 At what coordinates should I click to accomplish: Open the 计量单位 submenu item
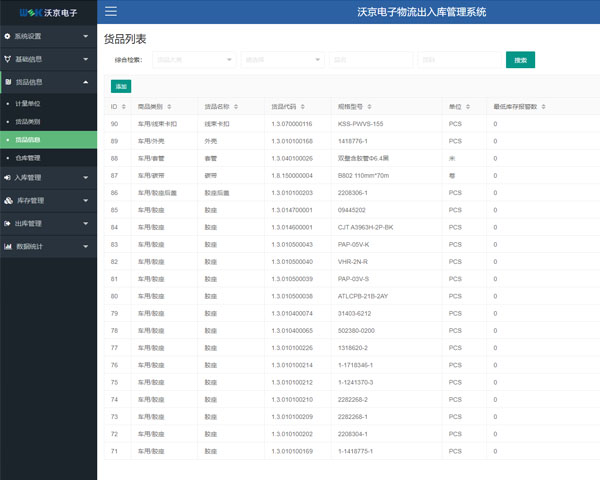tap(28, 103)
